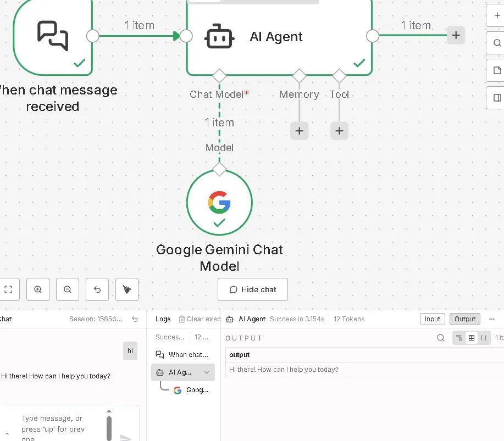
Task: Click the Chat Model connector diamond on AI Agent
Action: (x=219, y=76)
